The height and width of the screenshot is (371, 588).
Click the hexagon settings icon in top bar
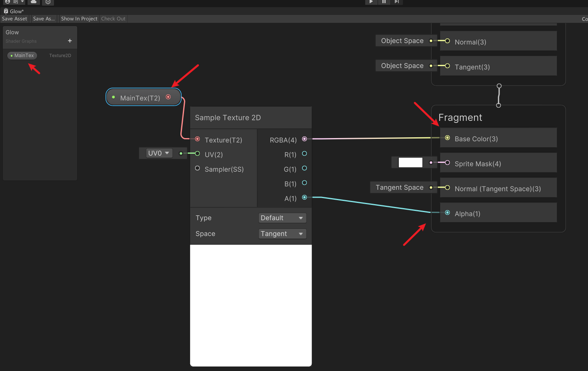click(x=48, y=2)
